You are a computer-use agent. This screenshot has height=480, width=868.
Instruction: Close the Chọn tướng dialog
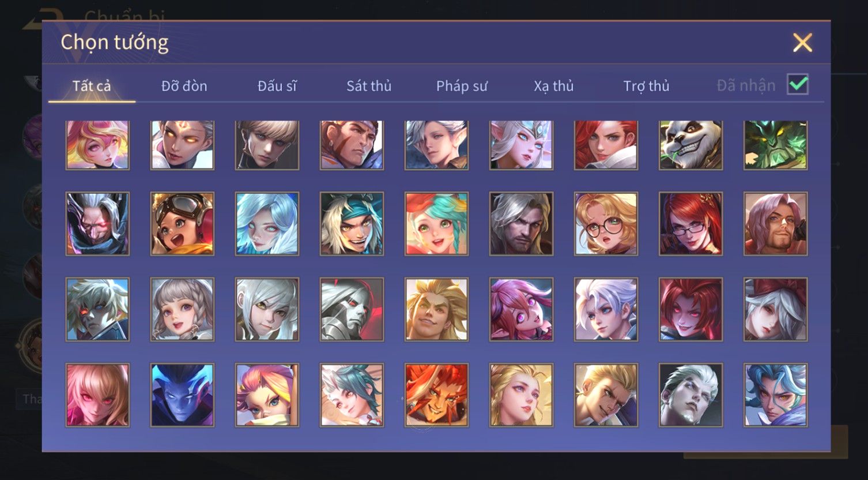pos(802,43)
